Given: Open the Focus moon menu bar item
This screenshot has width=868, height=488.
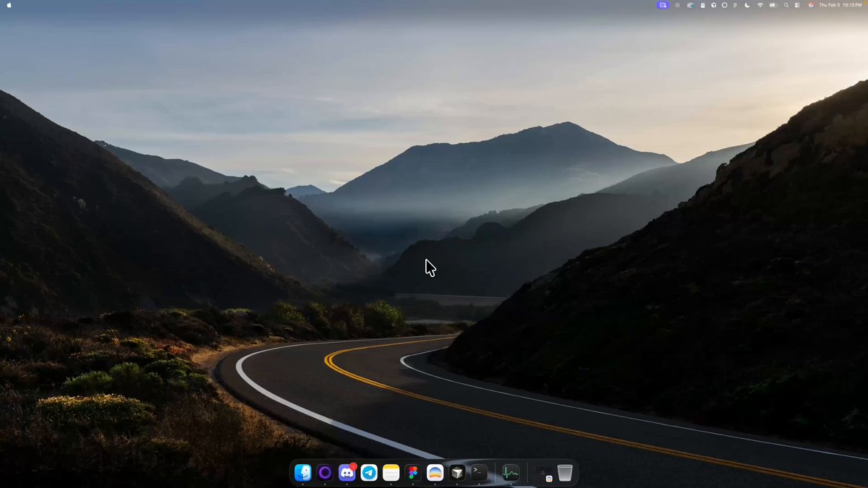Looking at the screenshot, I should 747,5.
